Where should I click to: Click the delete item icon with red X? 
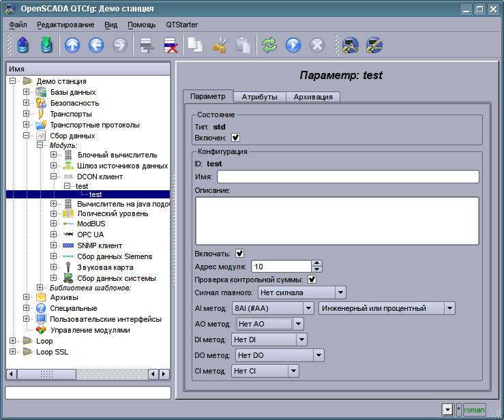(x=170, y=46)
